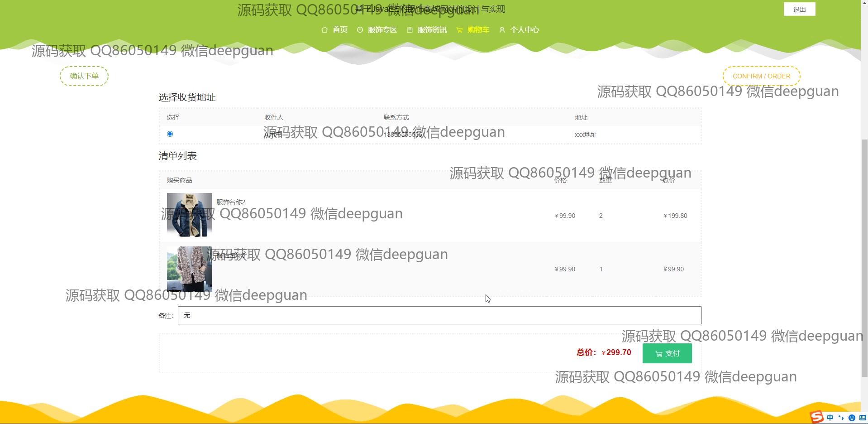Go to the 个人中心 menu item
Image resolution: width=868 pixels, height=424 pixels.
pos(525,30)
